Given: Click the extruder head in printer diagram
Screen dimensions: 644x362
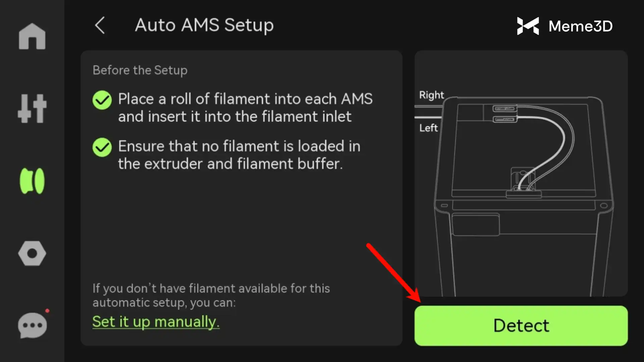Looking at the screenshot, I should 523,183.
